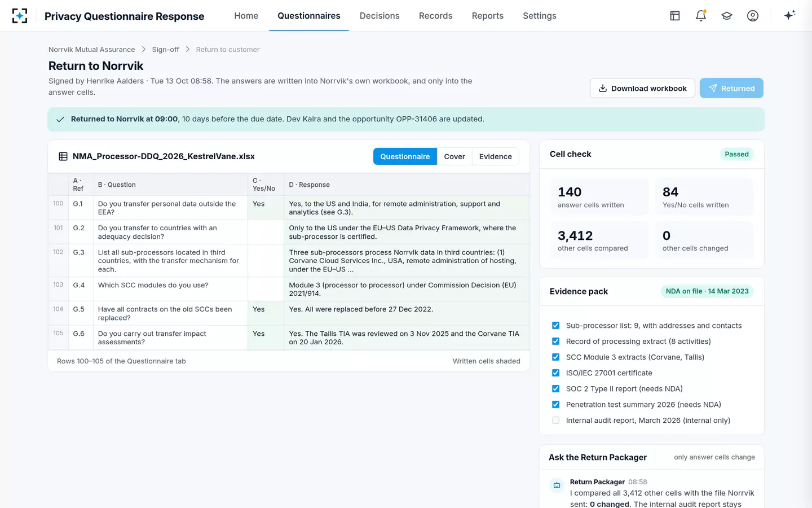
Task: Click the 84 Yes/No cells written stat
Action: click(x=704, y=197)
